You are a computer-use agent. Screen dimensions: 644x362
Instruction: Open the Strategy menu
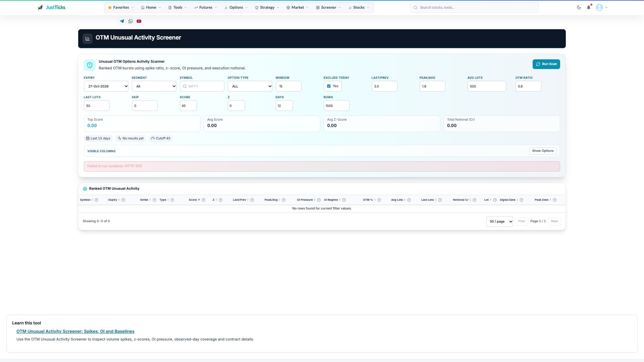click(x=267, y=7)
